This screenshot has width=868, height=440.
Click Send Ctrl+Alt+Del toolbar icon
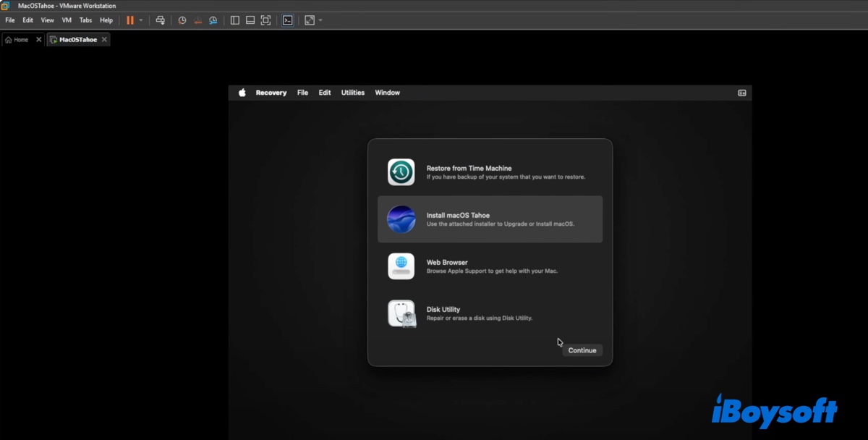161,20
